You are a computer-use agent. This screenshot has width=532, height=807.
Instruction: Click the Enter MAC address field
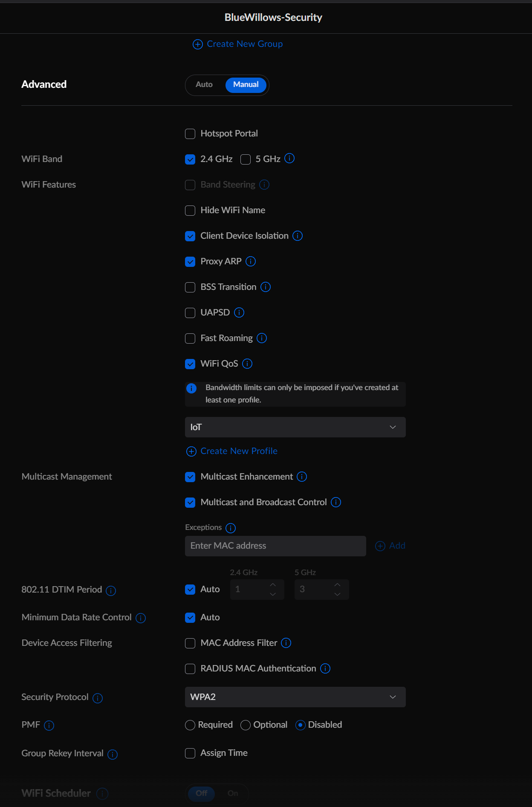[275, 546]
